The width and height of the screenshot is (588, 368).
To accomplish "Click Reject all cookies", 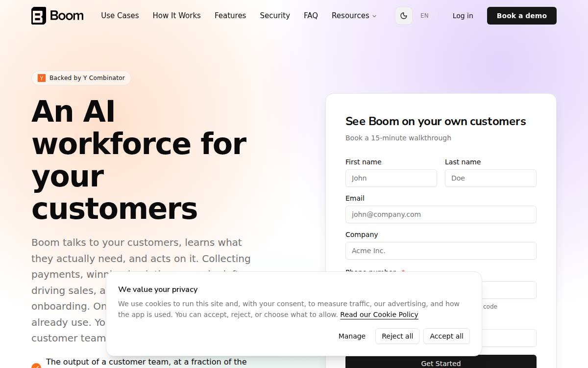I will click(x=397, y=336).
